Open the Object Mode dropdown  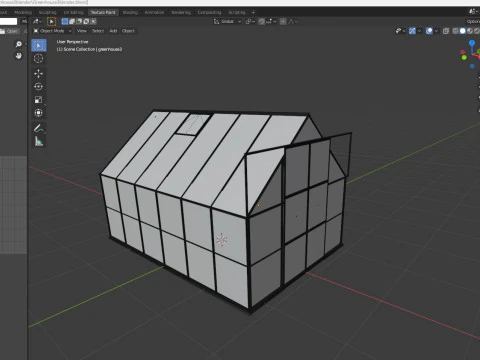pos(52,31)
